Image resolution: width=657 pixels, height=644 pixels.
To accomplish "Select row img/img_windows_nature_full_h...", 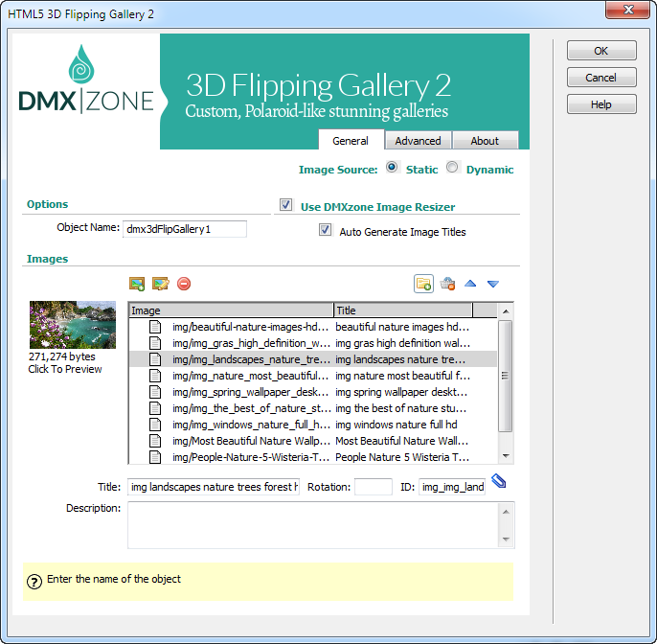I will 313,425.
